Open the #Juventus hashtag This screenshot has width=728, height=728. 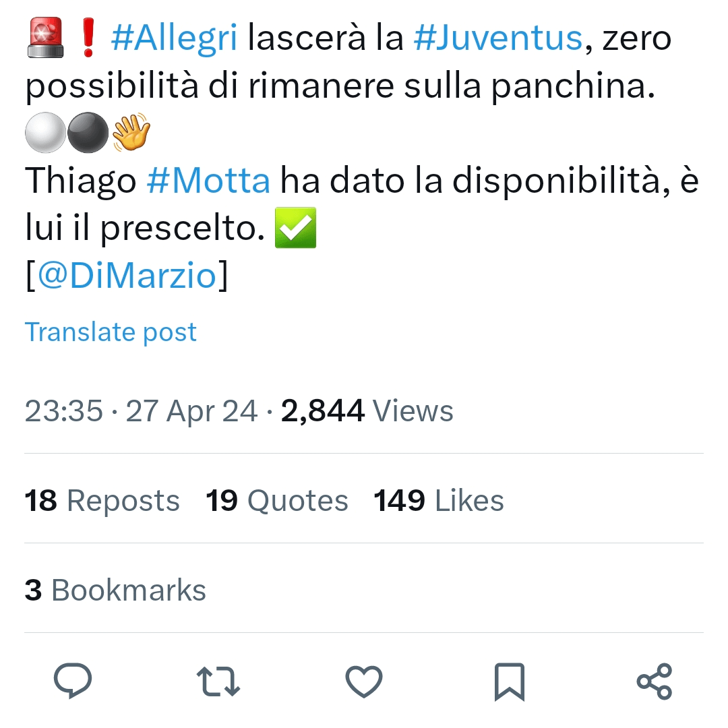click(x=497, y=38)
